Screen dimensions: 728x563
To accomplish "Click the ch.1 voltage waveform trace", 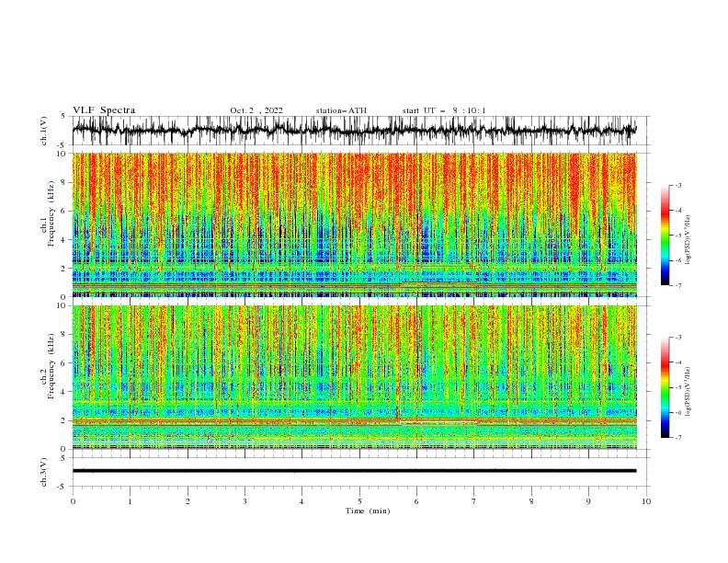I will [354, 131].
